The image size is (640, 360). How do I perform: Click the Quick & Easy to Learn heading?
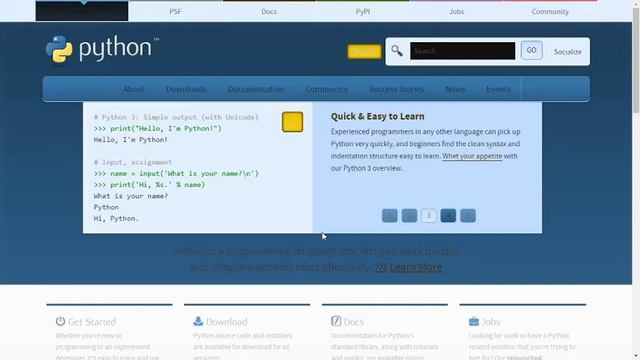tap(378, 116)
